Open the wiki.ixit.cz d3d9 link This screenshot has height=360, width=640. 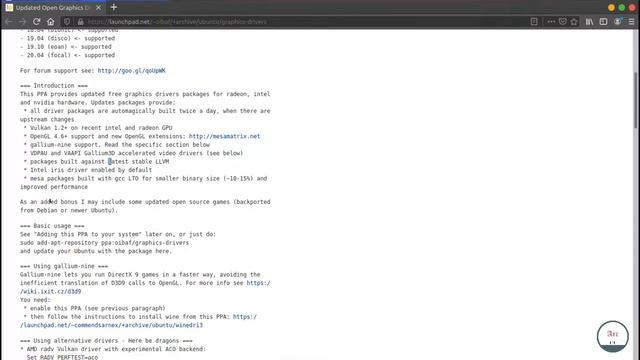[x=145, y=287]
